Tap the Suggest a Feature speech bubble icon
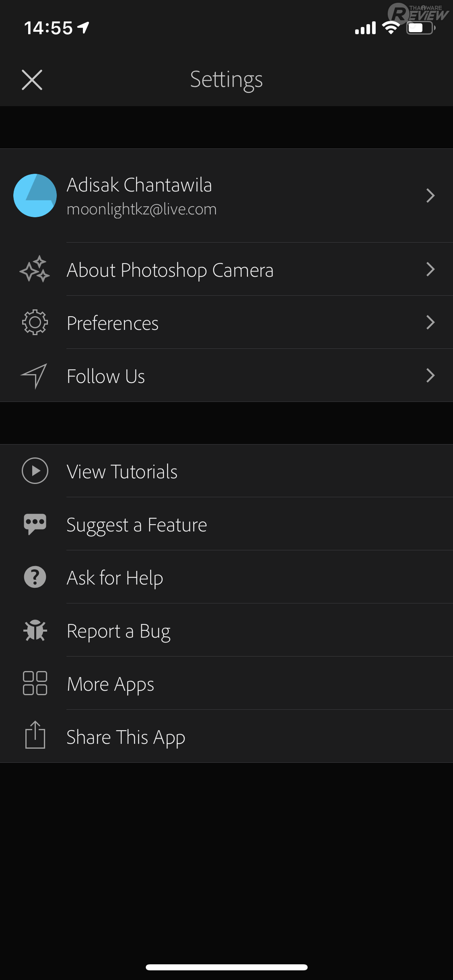The width and height of the screenshot is (453, 980). pyautogui.click(x=35, y=524)
